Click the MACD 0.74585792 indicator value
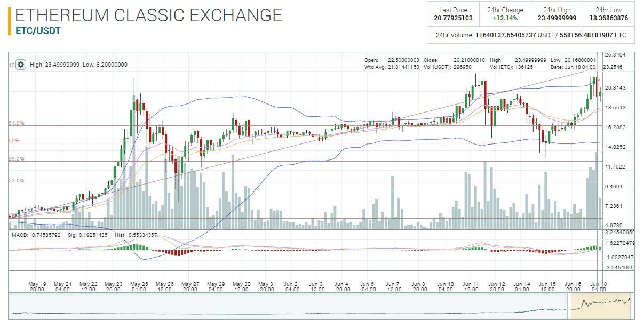644x320 pixels. [36, 235]
